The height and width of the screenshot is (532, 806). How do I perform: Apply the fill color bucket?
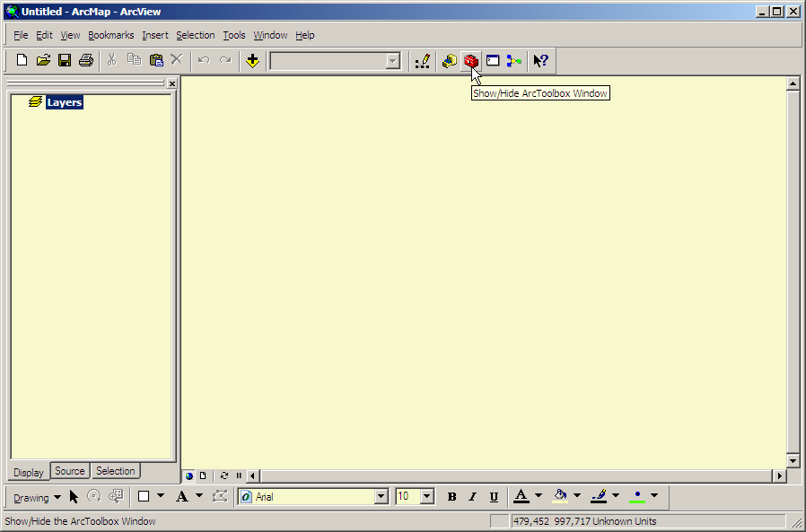tap(560, 496)
